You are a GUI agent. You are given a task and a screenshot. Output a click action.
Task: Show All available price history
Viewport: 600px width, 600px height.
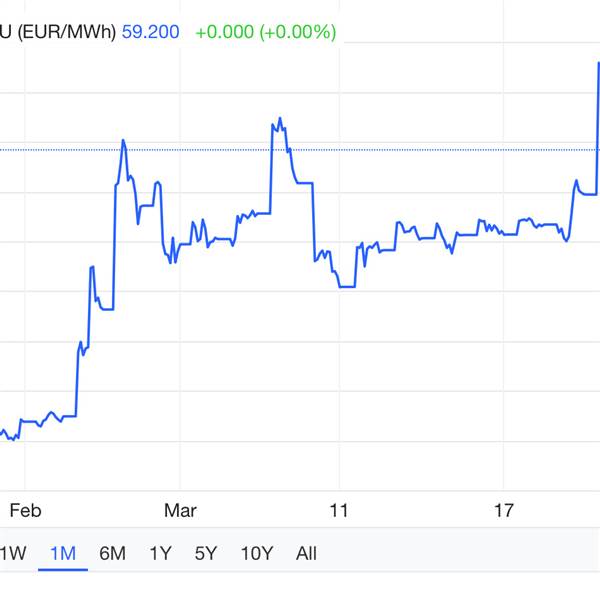pos(307,553)
